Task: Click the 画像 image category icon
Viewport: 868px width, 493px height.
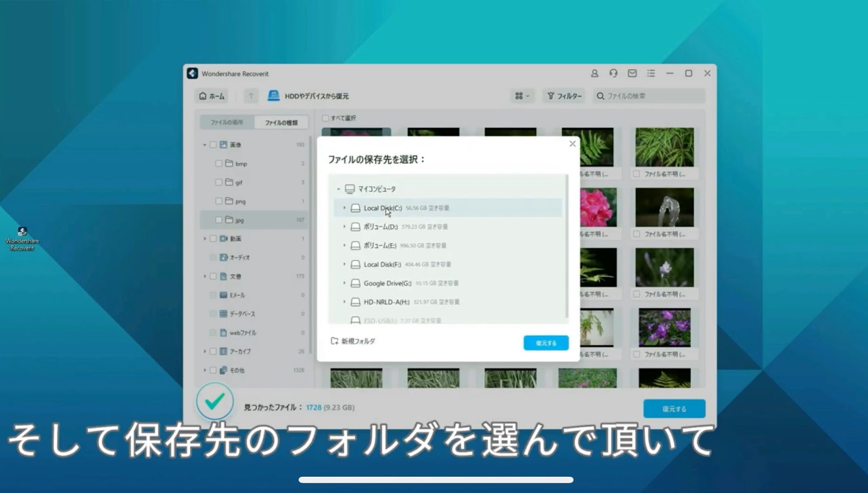Action: (223, 145)
